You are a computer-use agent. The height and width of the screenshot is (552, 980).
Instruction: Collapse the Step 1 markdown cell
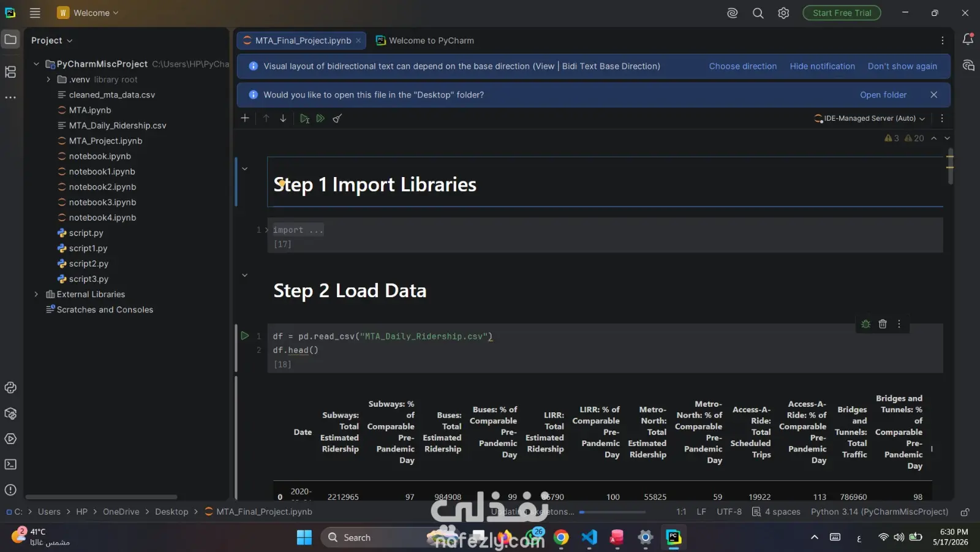tap(245, 168)
